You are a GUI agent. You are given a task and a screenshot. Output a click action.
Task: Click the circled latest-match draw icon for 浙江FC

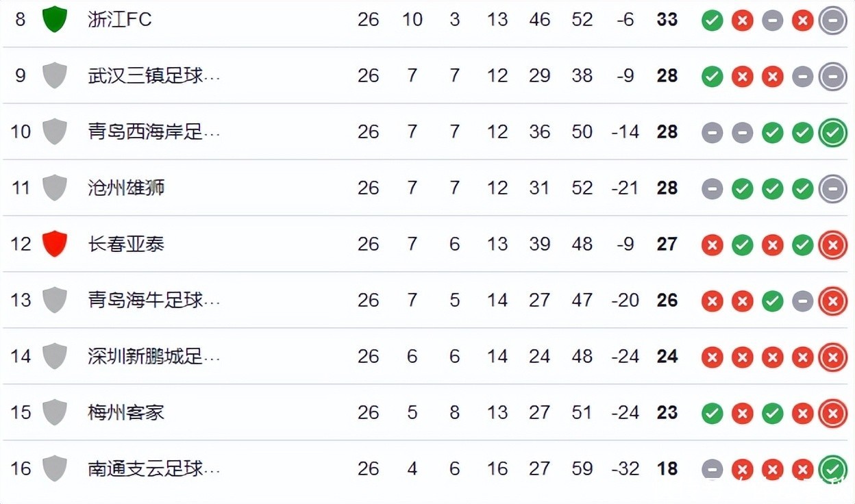coord(833,20)
